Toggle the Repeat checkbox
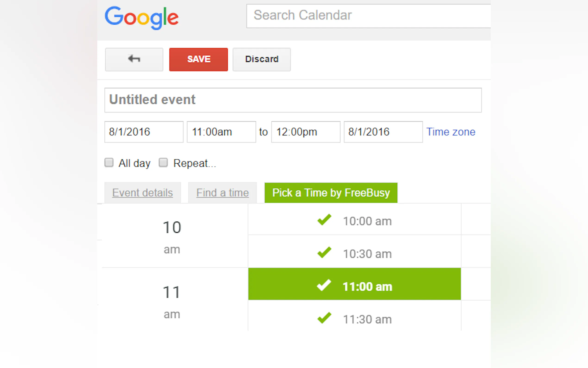This screenshot has width=588, height=368. coord(163,163)
